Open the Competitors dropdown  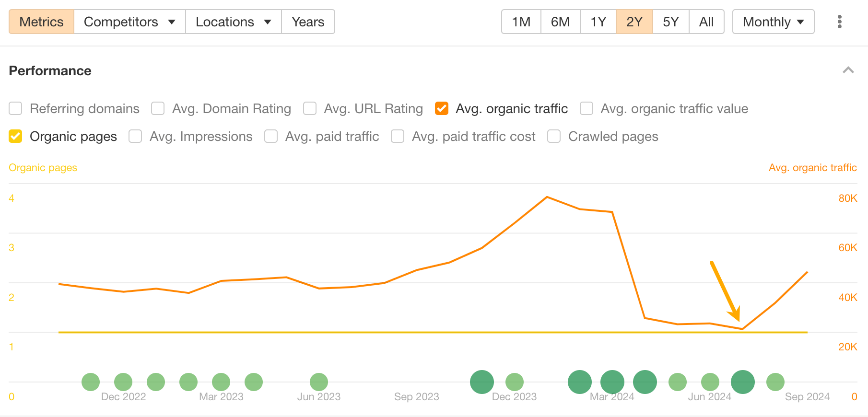(129, 22)
